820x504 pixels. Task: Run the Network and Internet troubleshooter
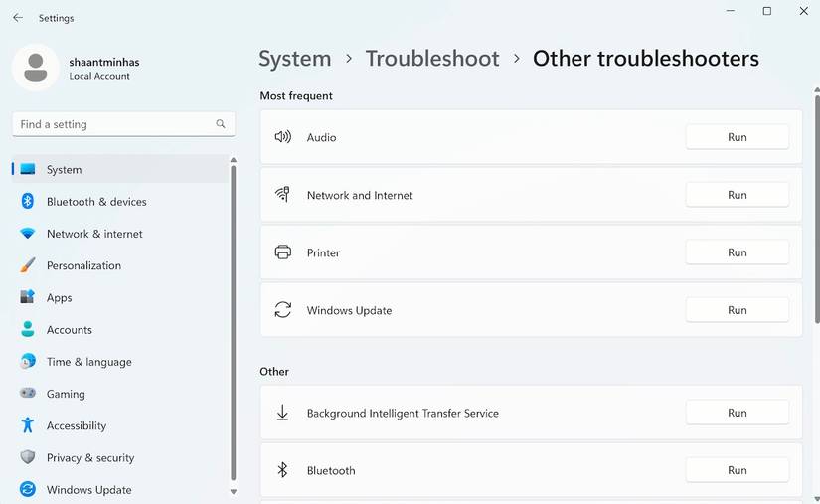tap(737, 195)
